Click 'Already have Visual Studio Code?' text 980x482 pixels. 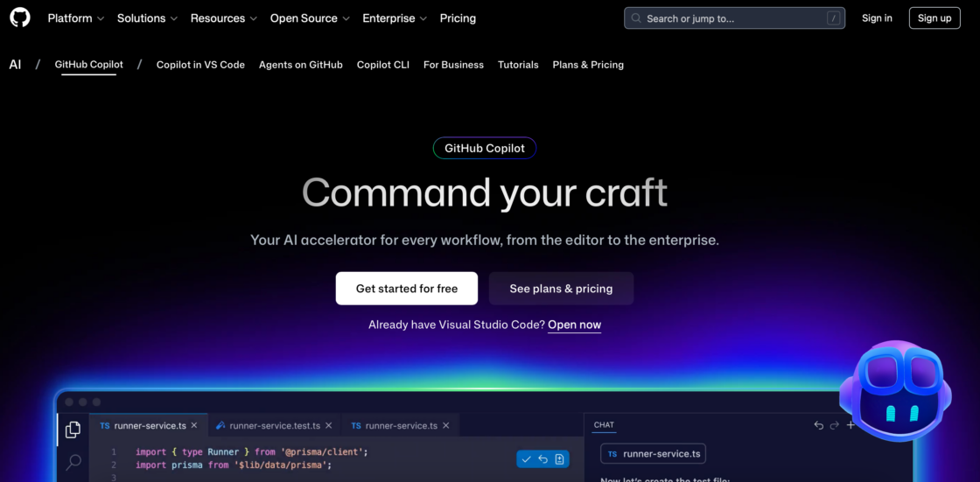[x=457, y=325]
